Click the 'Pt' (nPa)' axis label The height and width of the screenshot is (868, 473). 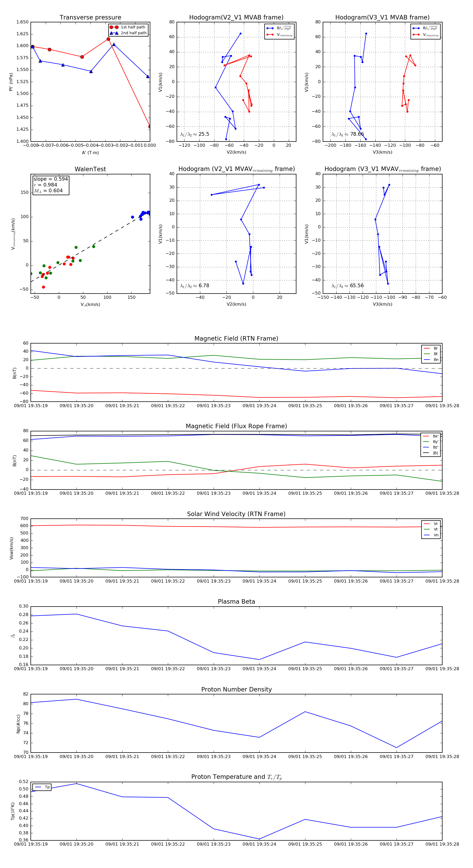(x=11, y=82)
